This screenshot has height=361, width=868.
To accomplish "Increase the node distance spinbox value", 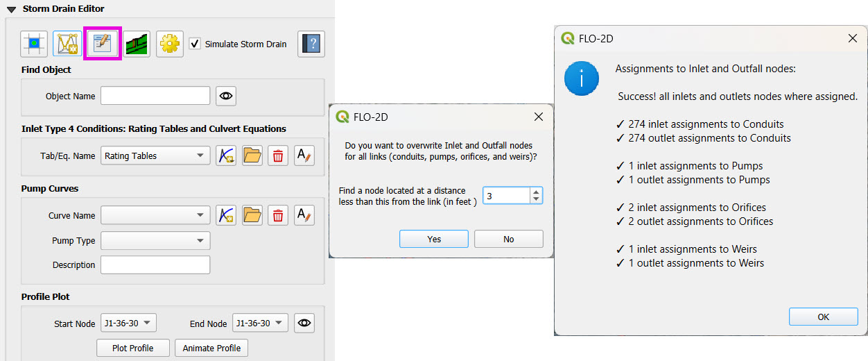I will (x=535, y=192).
